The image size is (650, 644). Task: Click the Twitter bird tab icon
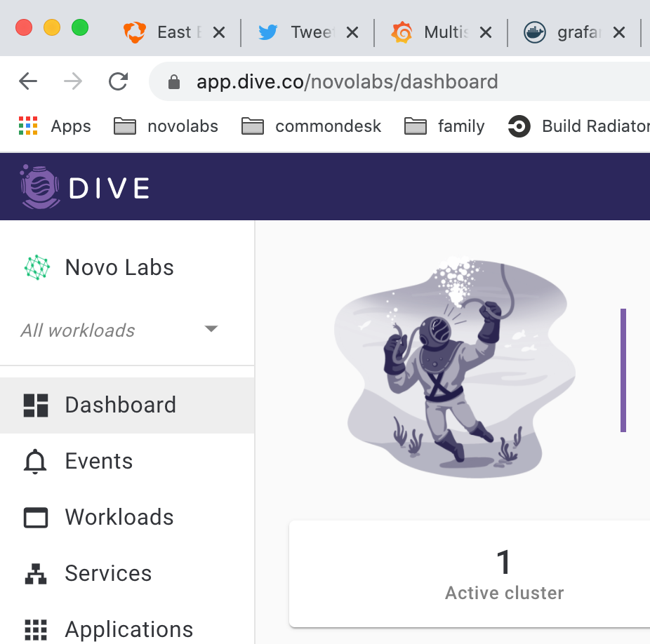(268, 32)
